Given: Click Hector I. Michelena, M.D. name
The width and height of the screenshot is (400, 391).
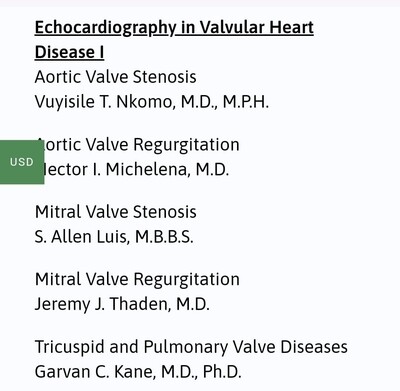Looking at the screenshot, I should click(132, 169).
